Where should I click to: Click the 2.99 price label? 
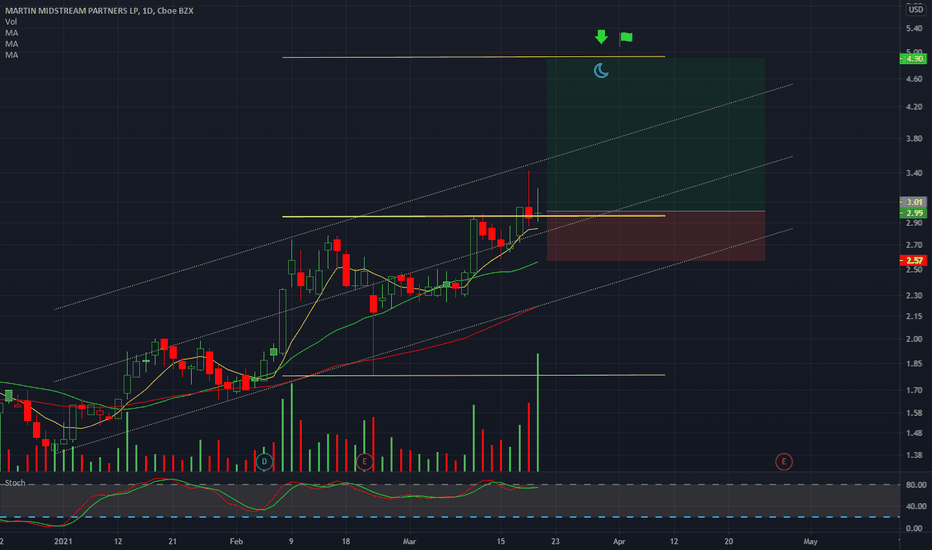914,213
